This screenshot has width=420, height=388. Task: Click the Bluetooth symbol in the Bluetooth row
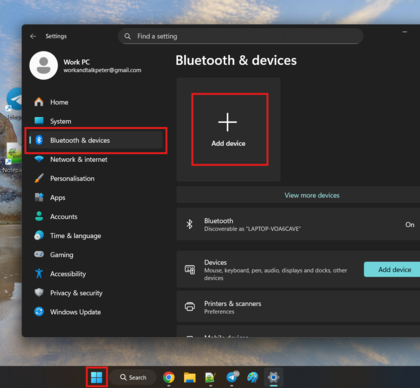click(x=189, y=224)
